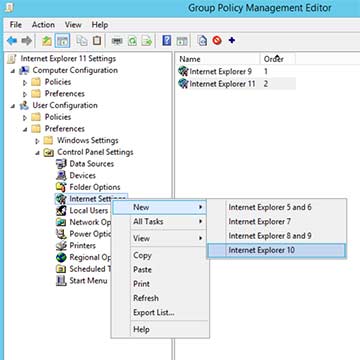
Task: Expand Policies under Computer Configuration
Action: 25,82
